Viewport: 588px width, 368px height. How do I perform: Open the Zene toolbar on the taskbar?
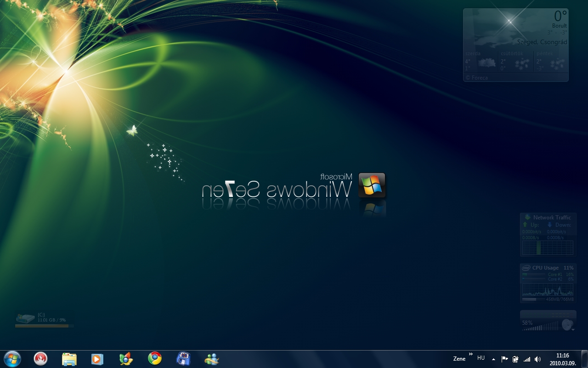pos(459,359)
